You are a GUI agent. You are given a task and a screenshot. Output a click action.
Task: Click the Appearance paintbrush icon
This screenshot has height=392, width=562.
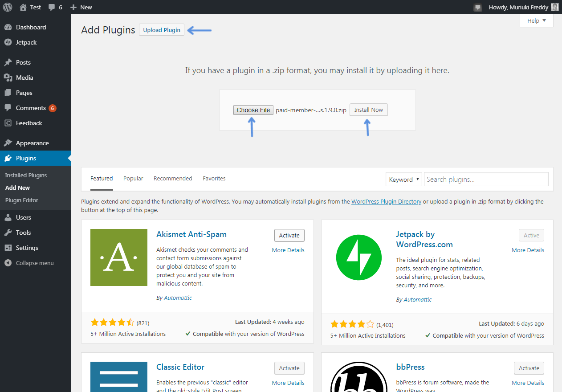pyautogui.click(x=8, y=143)
